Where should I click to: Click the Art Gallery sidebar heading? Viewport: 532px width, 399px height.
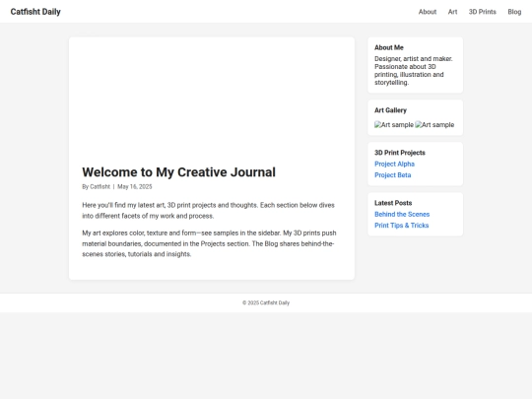click(390, 110)
